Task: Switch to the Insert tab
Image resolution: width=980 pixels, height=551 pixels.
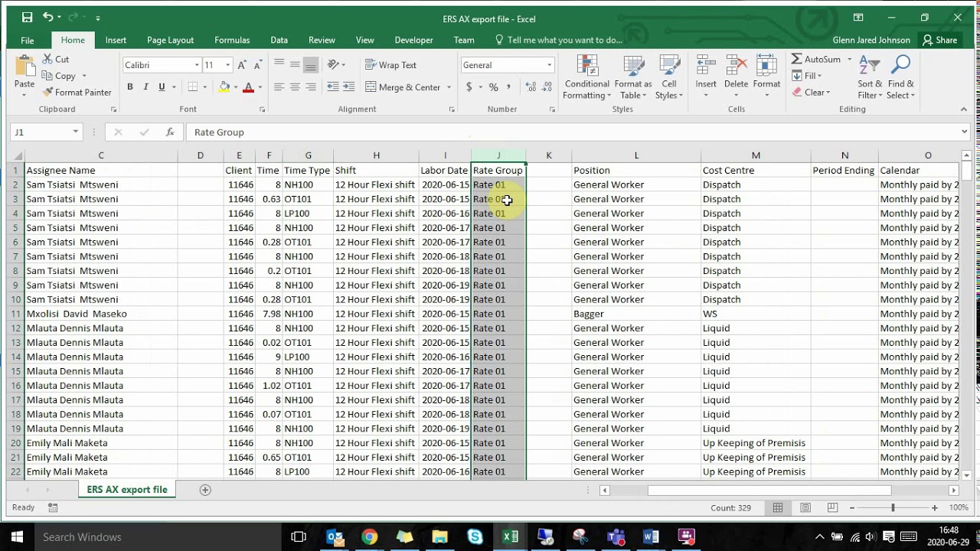Action: [116, 40]
